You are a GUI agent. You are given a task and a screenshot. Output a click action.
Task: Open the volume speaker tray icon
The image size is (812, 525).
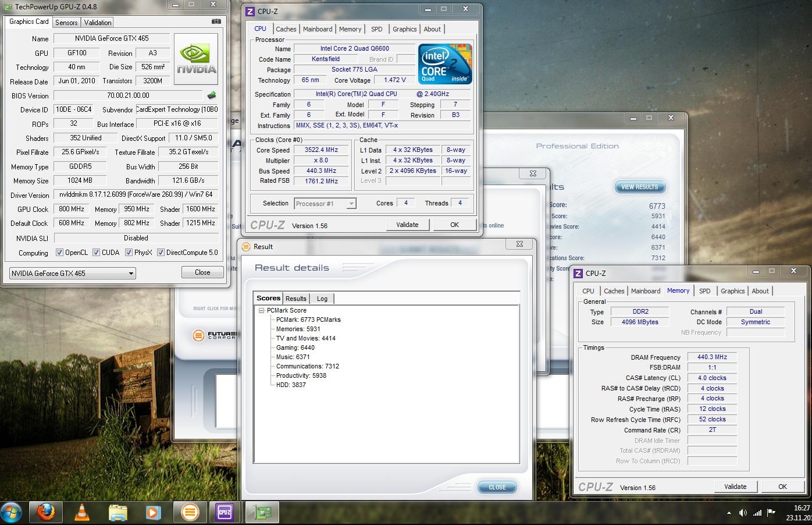coord(743,513)
